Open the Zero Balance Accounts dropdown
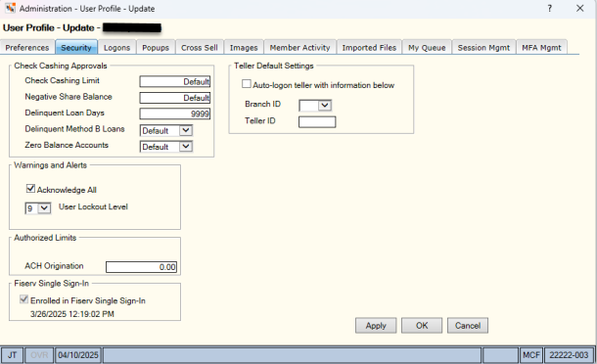 tap(185, 147)
